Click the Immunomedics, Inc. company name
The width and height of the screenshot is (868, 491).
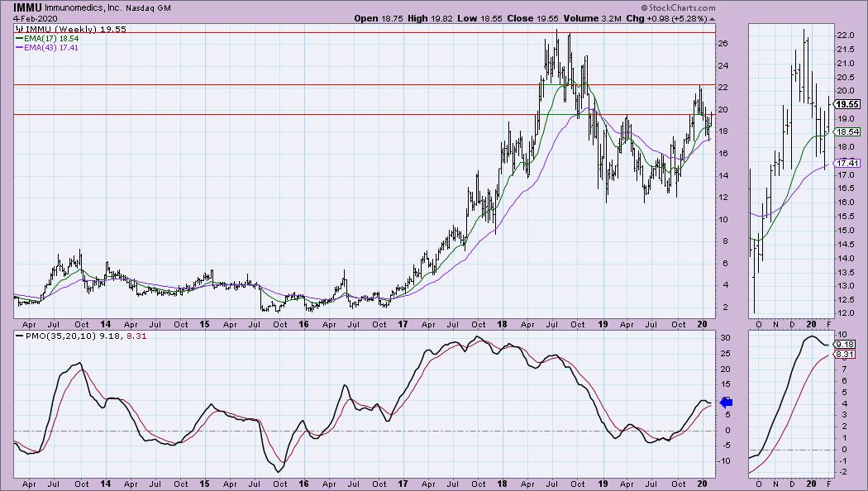[x=83, y=8]
